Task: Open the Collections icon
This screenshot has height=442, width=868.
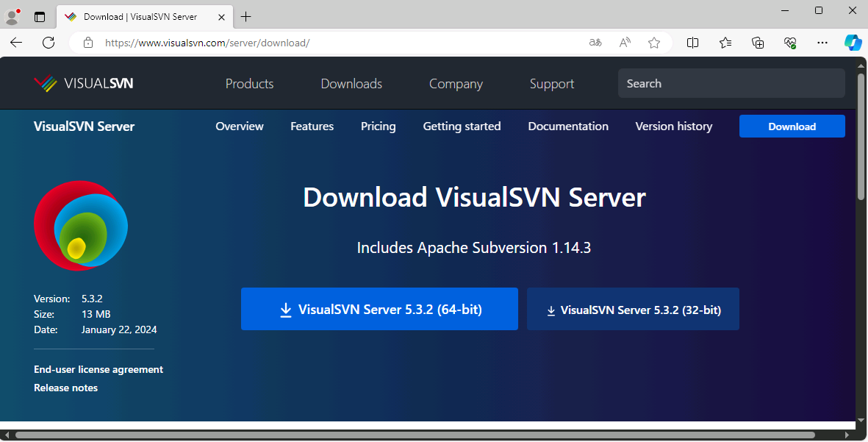Action: [758, 43]
